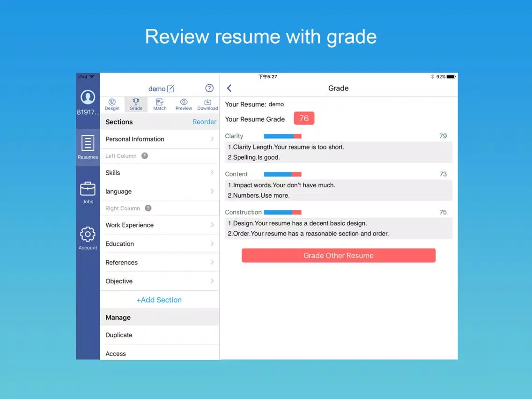Click the status bar time 5:27
This screenshot has height=399, width=532.
pos(268,77)
